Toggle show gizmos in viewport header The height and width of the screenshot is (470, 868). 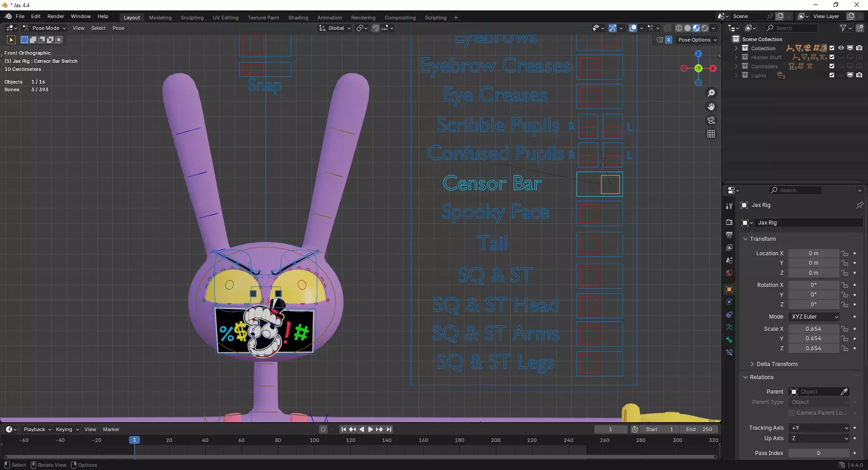[612, 28]
